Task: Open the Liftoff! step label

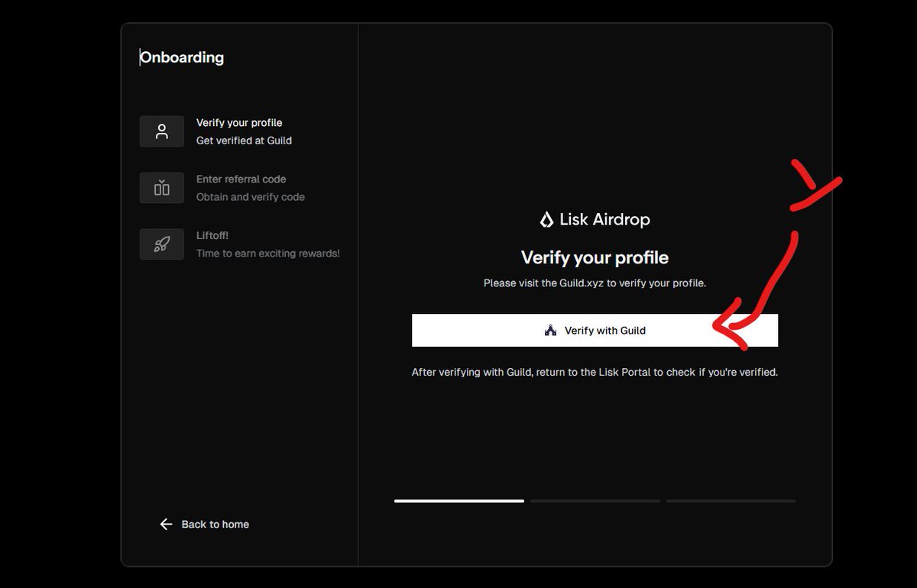Action: [212, 236]
